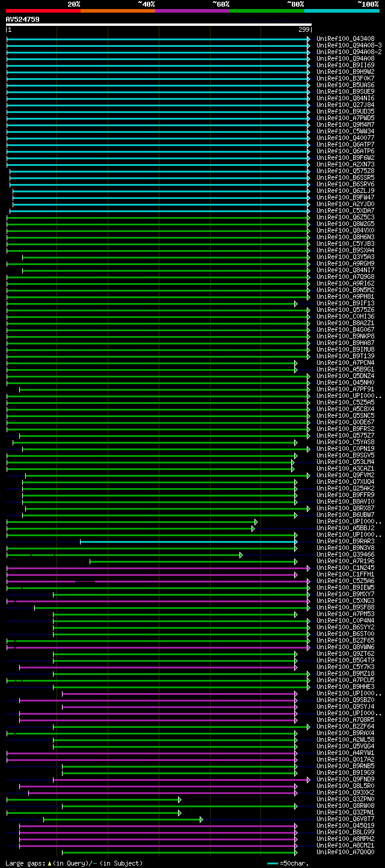The width and height of the screenshot is (385, 868).
Task: Click the UniRef100_Q9FVM2 label
Action: tap(345, 475)
